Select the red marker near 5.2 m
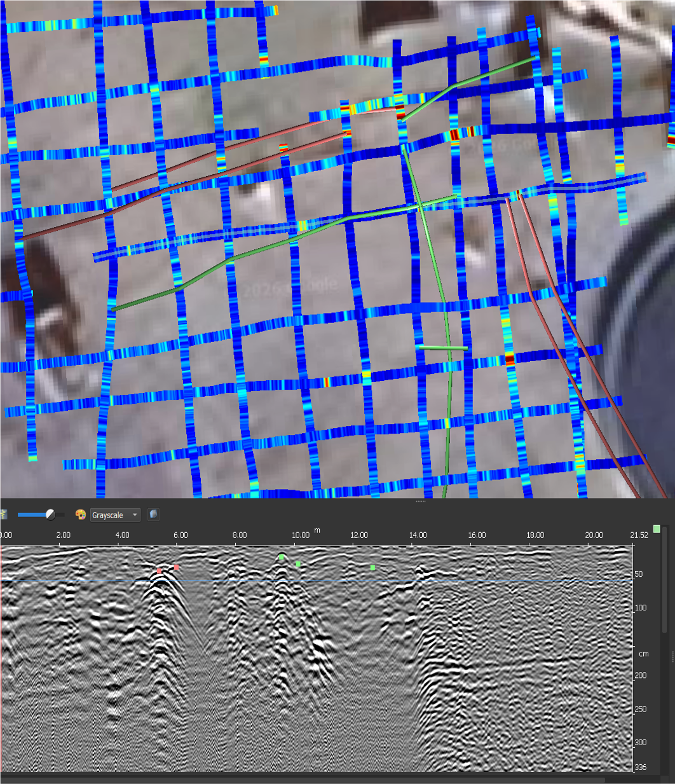 pyautogui.click(x=160, y=570)
